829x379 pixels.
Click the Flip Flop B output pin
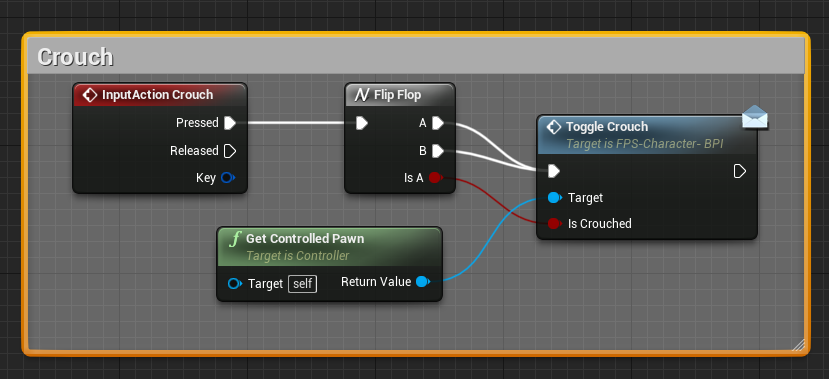click(x=438, y=151)
